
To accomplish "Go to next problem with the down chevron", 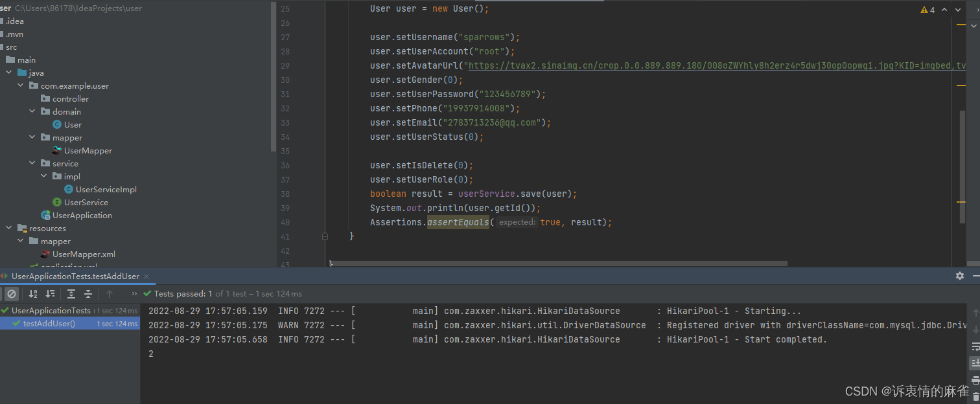I will [957, 9].
